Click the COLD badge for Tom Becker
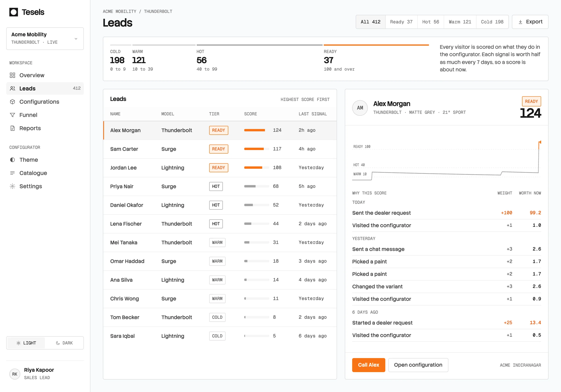This screenshot has height=392, width=561. point(217,317)
